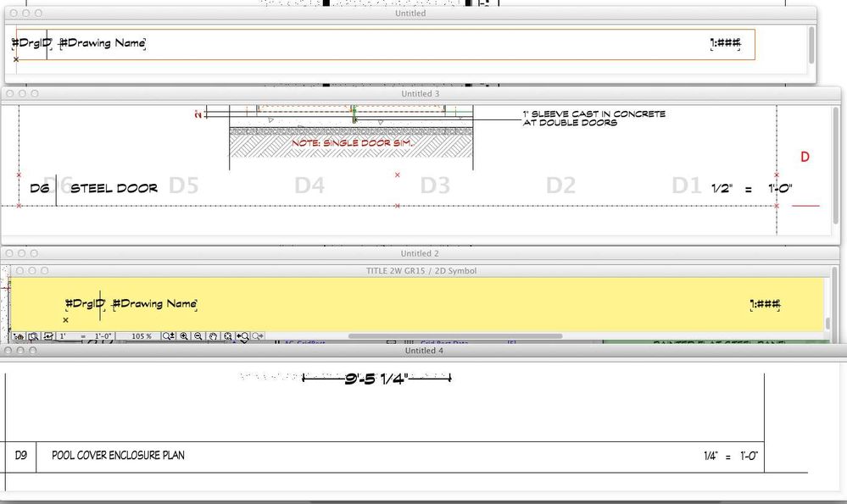Click the zoom in magnifier icon
The height and width of the screenshot is (504, 847).
click(x=184, y=336)
